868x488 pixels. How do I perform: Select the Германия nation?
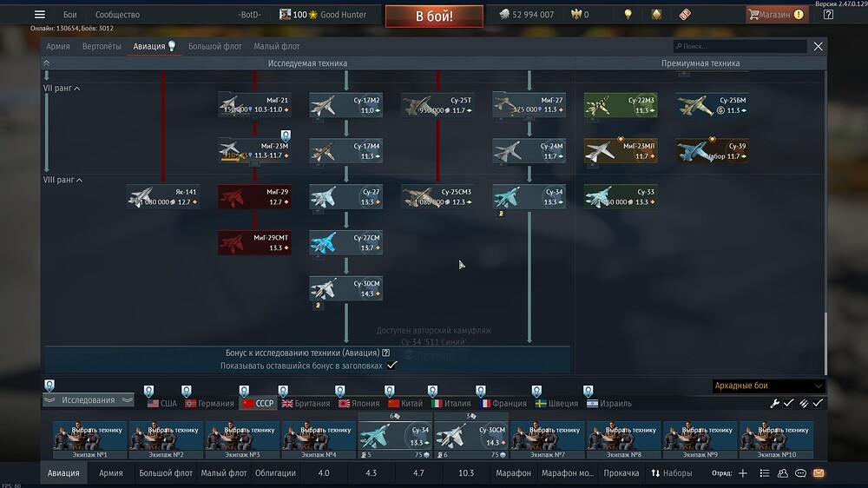click(x=209, y=404)
